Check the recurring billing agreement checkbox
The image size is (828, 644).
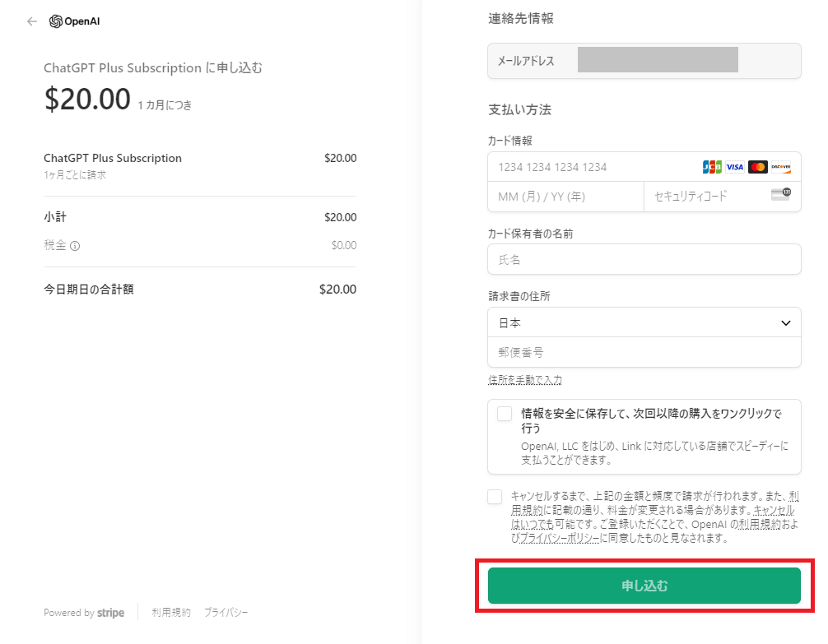pos(495,497)
